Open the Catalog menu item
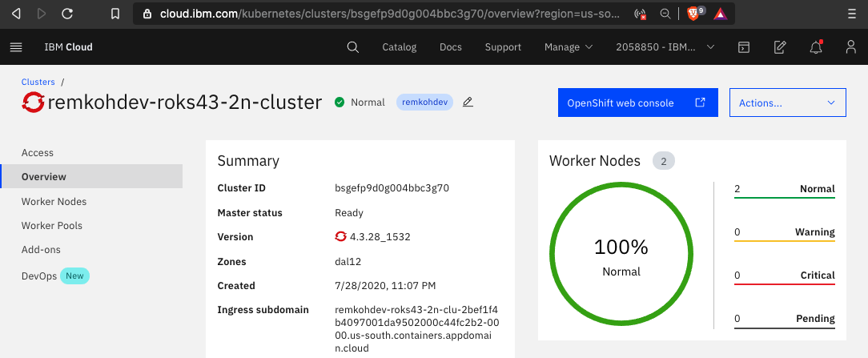 [399, 47]
